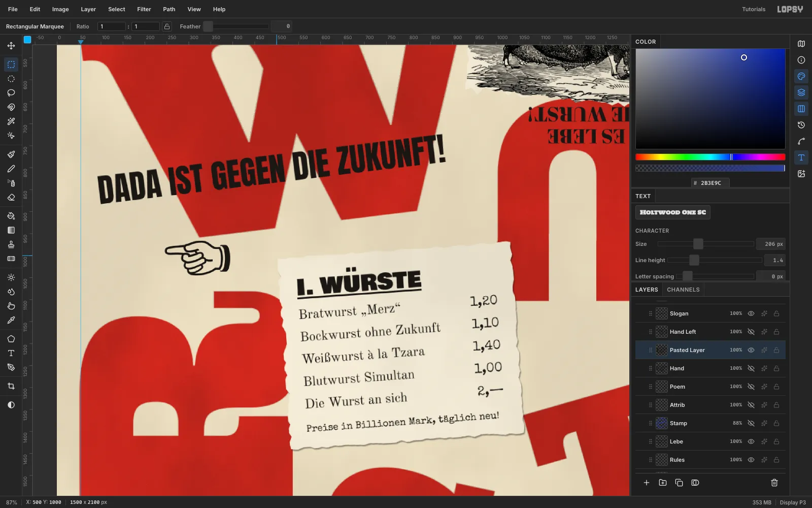This screenshot has height=508, width=812.
Task: Adjust the font Size slider
Action: click(x=705, y=244)
